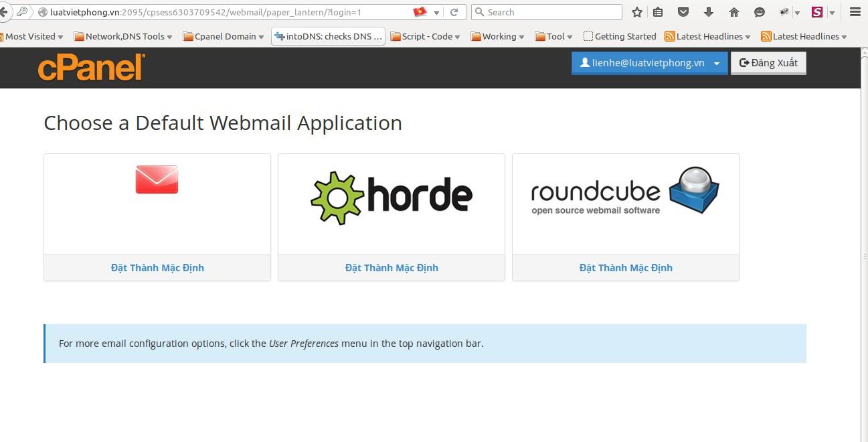Click the red S extension icon
Screen dimensions: 868x442
point(817,12)
